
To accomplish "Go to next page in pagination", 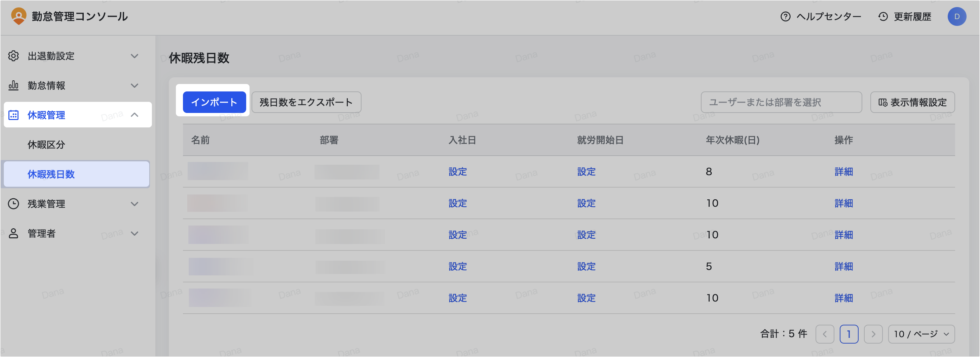I will (x=873, y=334).
